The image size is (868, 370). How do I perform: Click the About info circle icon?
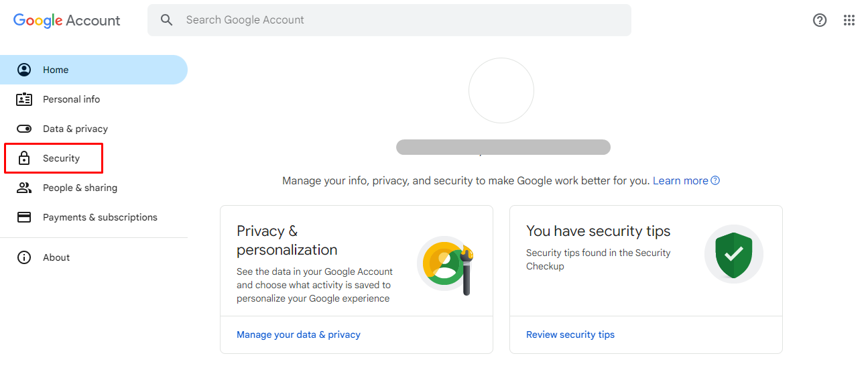[24, 257]
